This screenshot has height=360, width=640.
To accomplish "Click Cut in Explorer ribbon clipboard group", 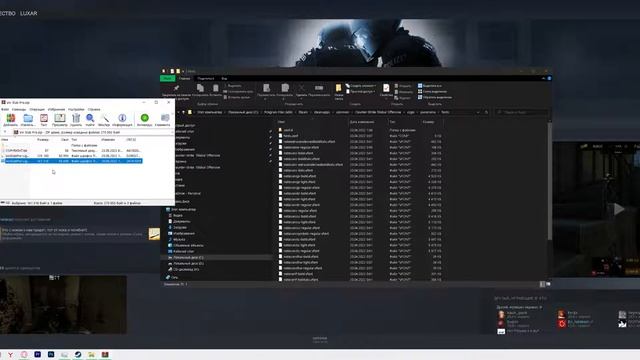I will (x=232, y=86).
